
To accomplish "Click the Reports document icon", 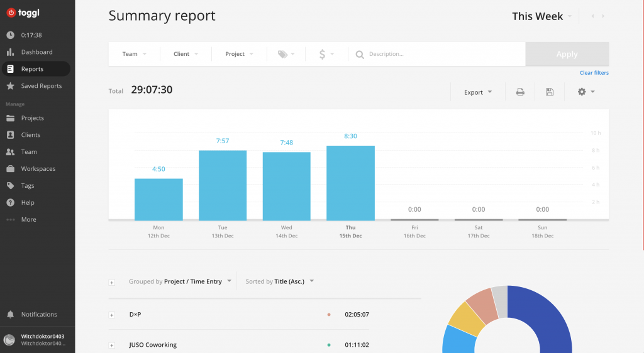I will [x=10, y=69].
